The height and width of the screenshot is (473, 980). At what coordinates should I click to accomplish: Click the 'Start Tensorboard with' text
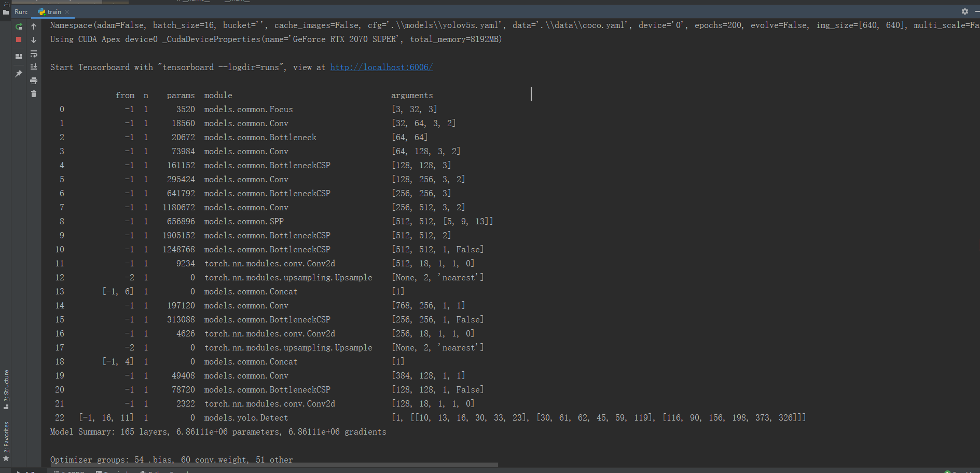click(x=102, y=67)
